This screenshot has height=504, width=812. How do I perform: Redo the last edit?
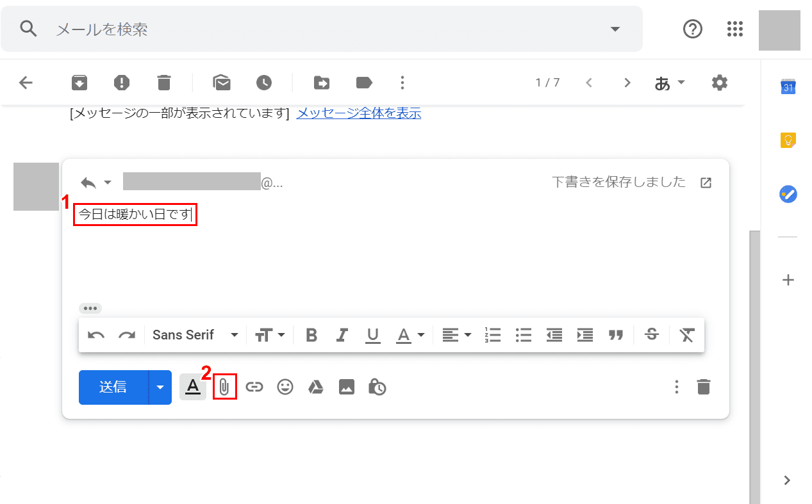tap(127, 335)
